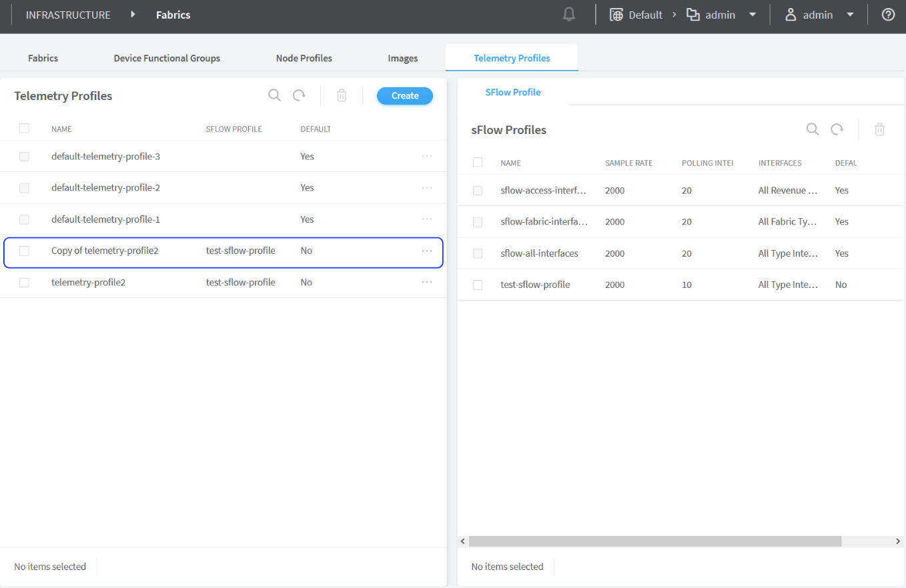Refresh the sFlow Profiles list
Image resolution: width=906 pixels, height=588 pixels.
pos(837,129)
